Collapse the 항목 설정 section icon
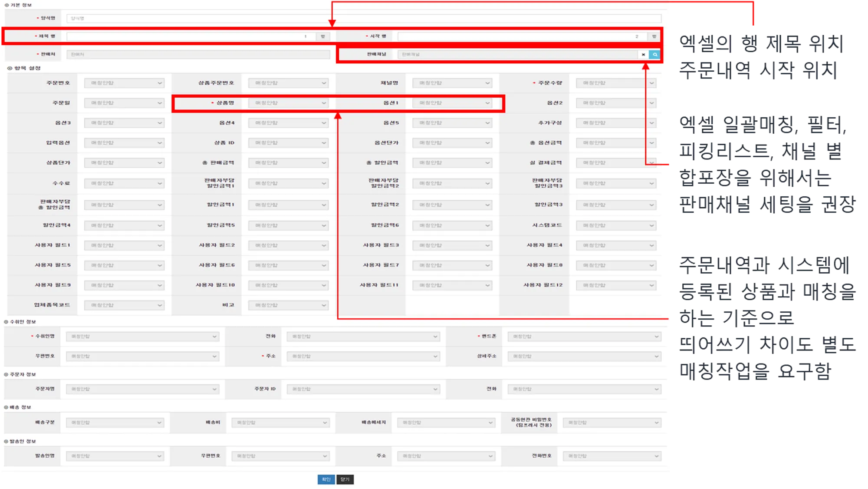This screenshot has height=489, width=868. click(10, 68)
